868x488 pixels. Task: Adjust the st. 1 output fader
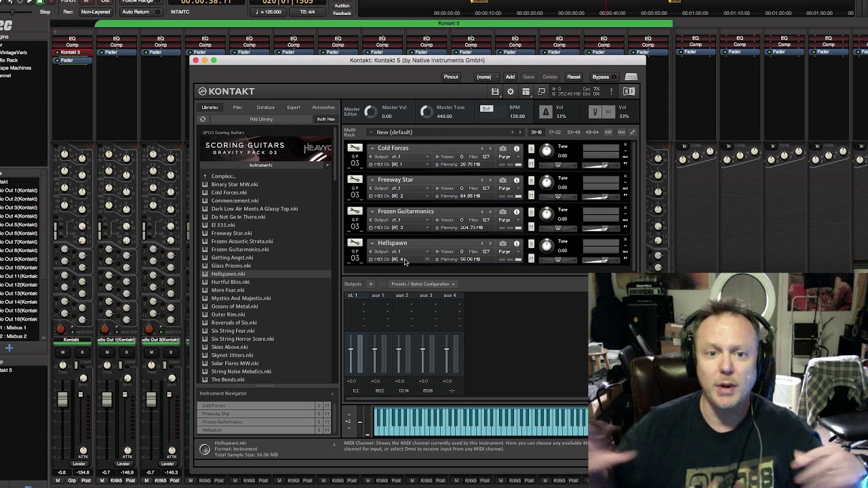coord(351,350)
